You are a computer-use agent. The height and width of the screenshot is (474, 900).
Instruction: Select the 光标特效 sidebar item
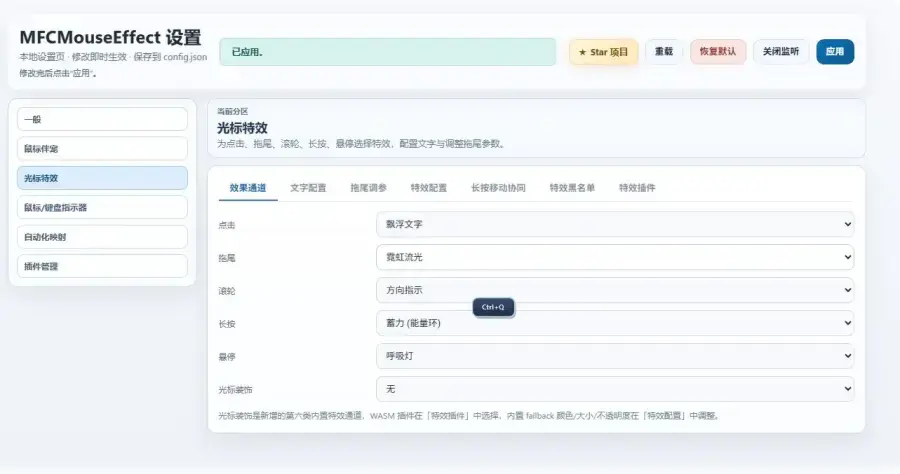pyautogui.click(x=102, y=178)
